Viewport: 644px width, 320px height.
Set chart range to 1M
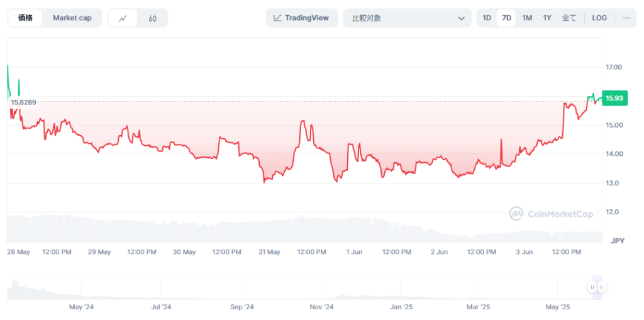tap(527, 18)
